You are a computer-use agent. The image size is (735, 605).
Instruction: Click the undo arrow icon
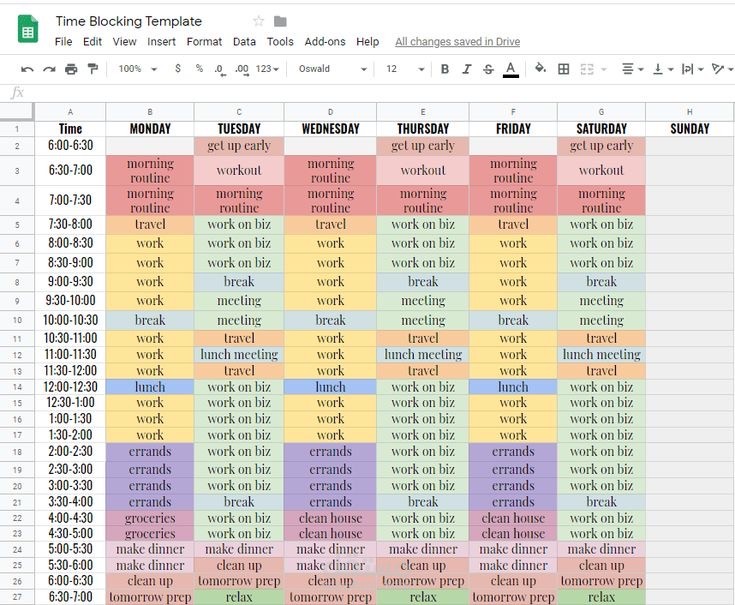[27, 69]
